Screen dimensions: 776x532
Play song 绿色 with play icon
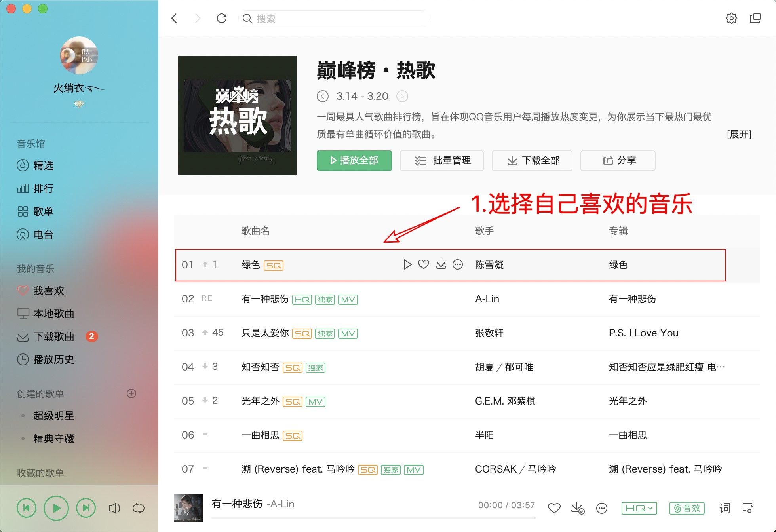(407, 264)
